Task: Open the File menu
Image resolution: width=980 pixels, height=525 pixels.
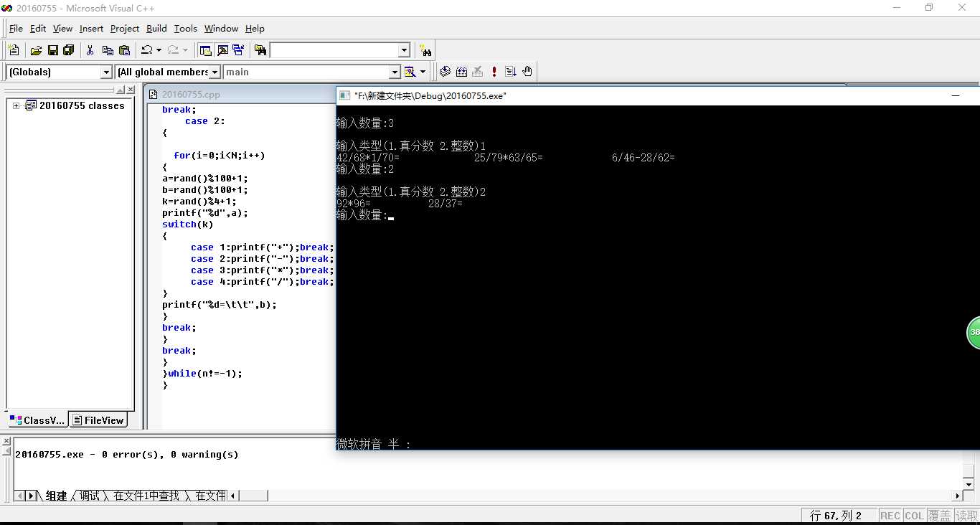Action: (x=16, y=29)
